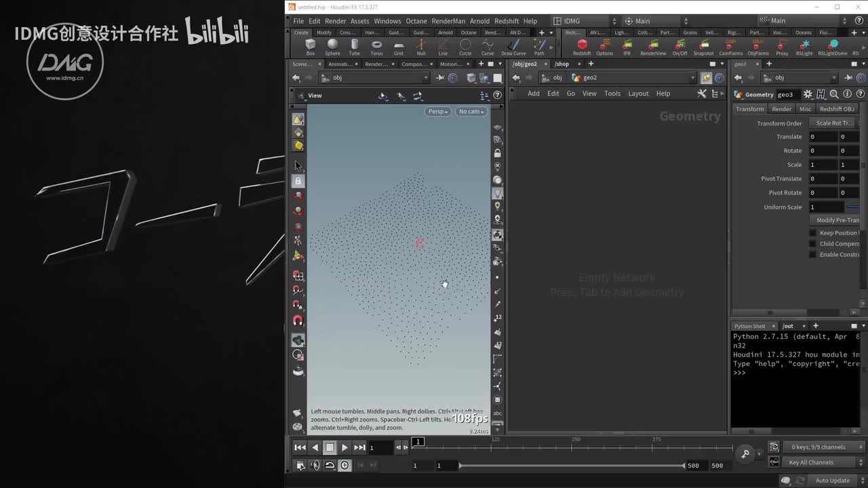The height and width of the screenshot is (488, 868).
Task: Open parameter pane search icon
Action: click(834, 94)
